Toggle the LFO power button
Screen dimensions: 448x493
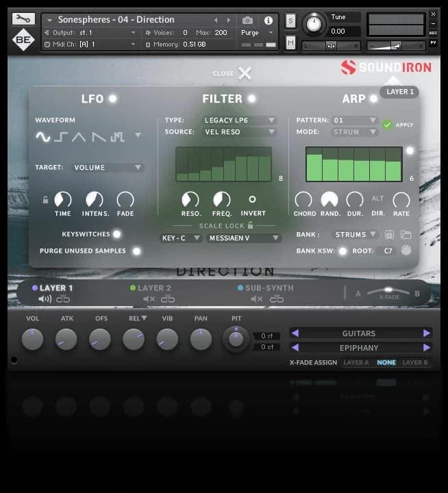point(112,99)
